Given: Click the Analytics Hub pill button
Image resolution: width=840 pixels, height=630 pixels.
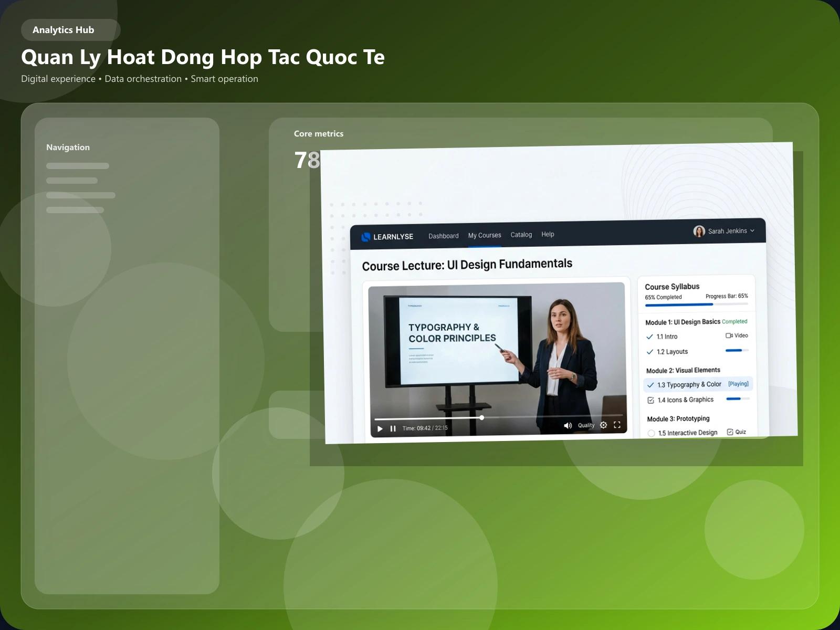Looking at the screenshot, I should [71, 30].
